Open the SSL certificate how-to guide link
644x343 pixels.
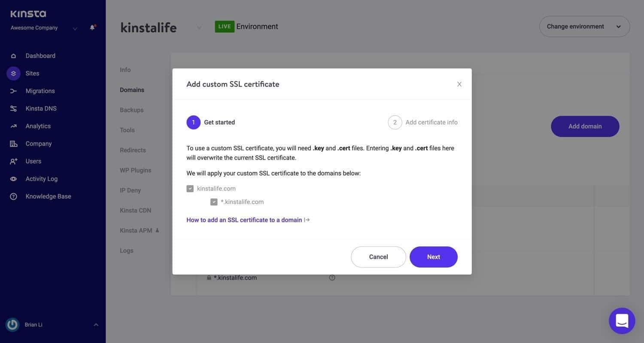point(244,220)
